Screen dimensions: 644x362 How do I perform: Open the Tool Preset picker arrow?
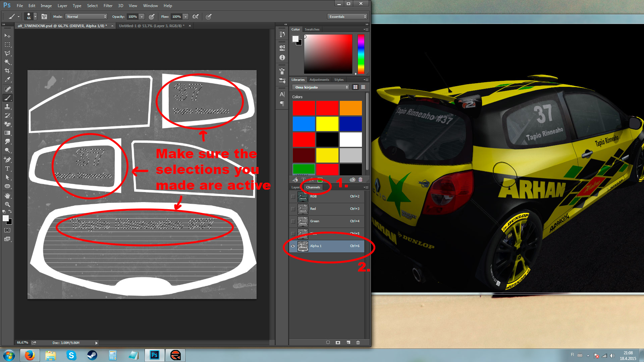point(18,16)
